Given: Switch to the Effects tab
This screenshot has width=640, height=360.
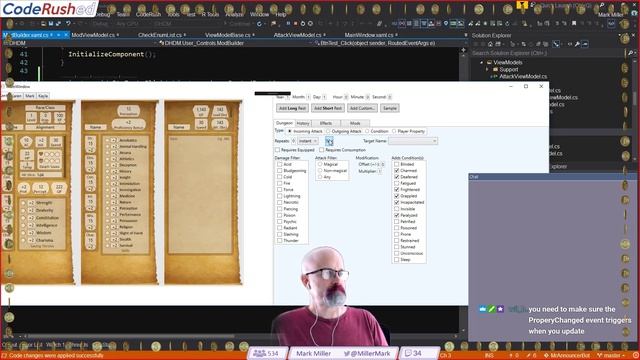Looking at the screenshot, I should coord(326,123).
